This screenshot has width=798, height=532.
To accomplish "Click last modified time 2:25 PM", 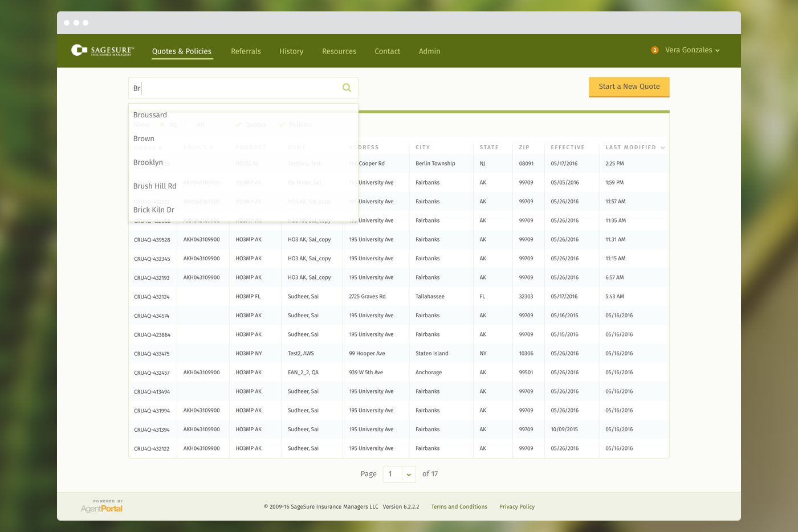I will tap(614, 163).
